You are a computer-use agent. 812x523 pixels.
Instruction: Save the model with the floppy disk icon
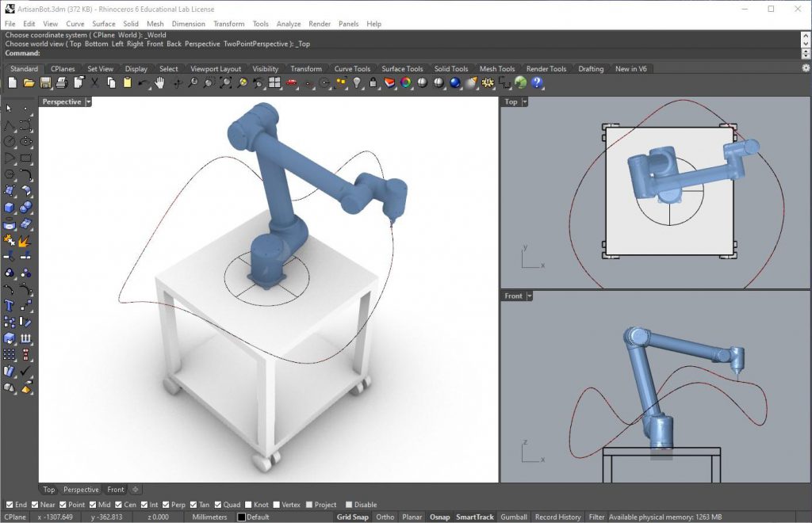(45, 82)
